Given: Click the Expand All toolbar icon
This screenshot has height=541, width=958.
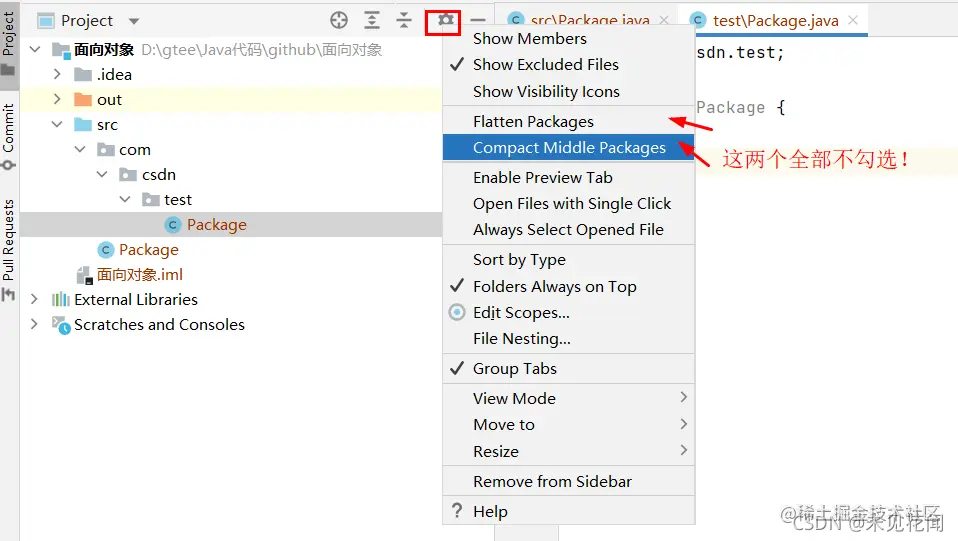Looking at the screenshot, I should [371, 20].
